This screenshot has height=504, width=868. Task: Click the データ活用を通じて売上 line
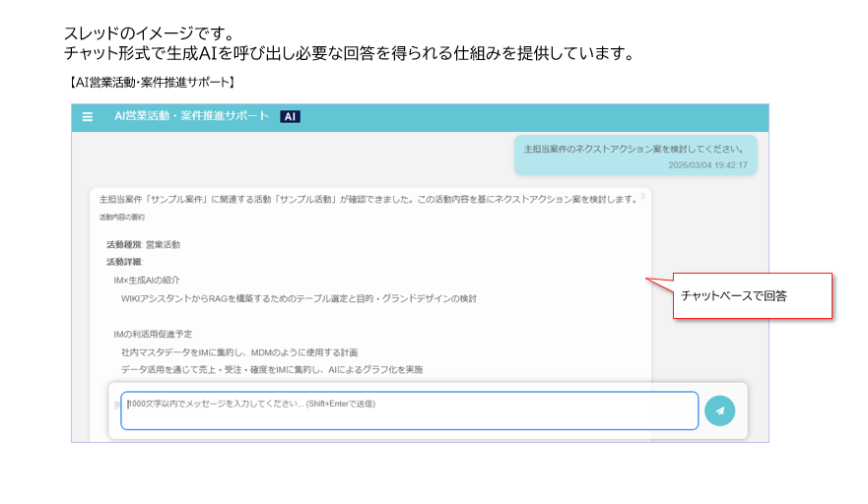pyautogui.click(x=271, y=370)
